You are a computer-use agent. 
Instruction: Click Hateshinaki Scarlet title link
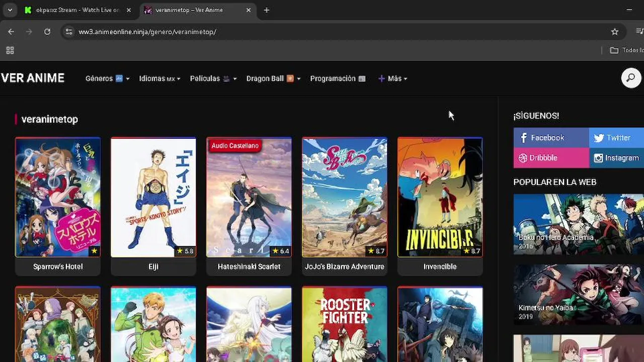pyautogui.click(x=249, y=266)
